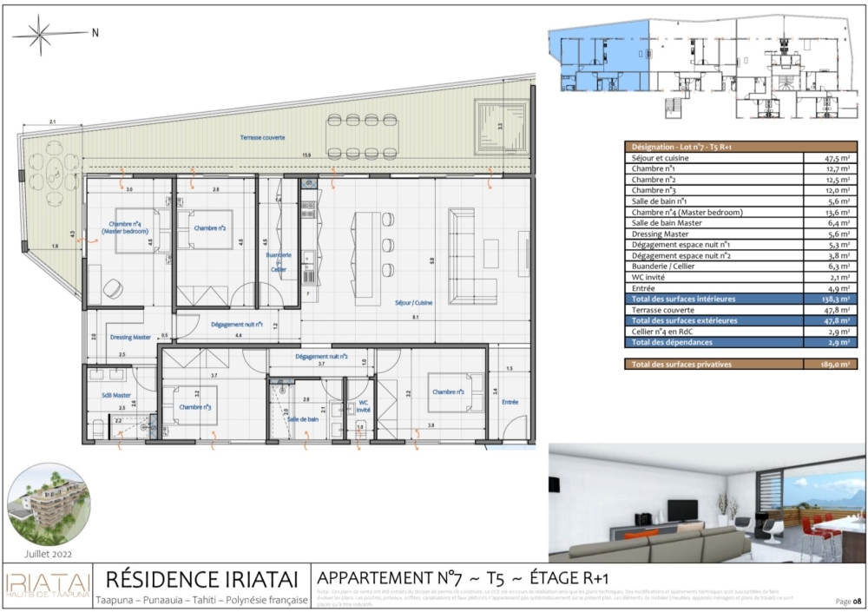Select the Total des surfaces privatives row
Viewport: 868px width, 612px height.
pyautogui.click(x=740, y=365)
